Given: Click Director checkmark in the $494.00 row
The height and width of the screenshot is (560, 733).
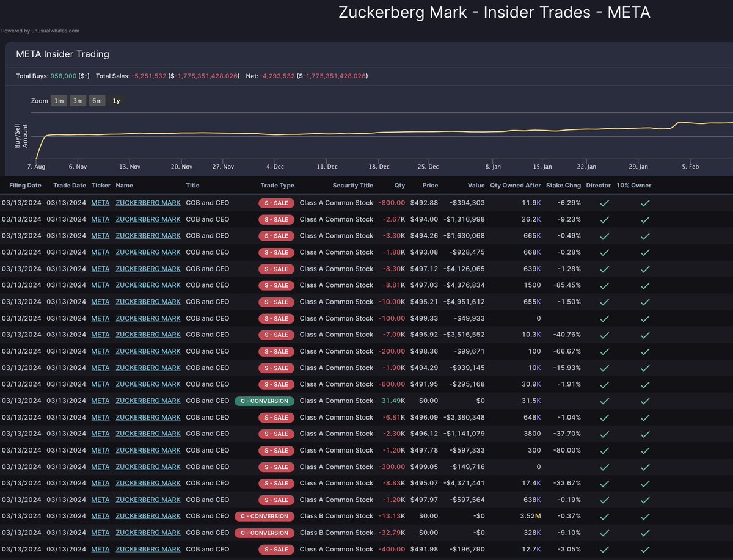Looking at the screenshot, I should click(604, 219).
